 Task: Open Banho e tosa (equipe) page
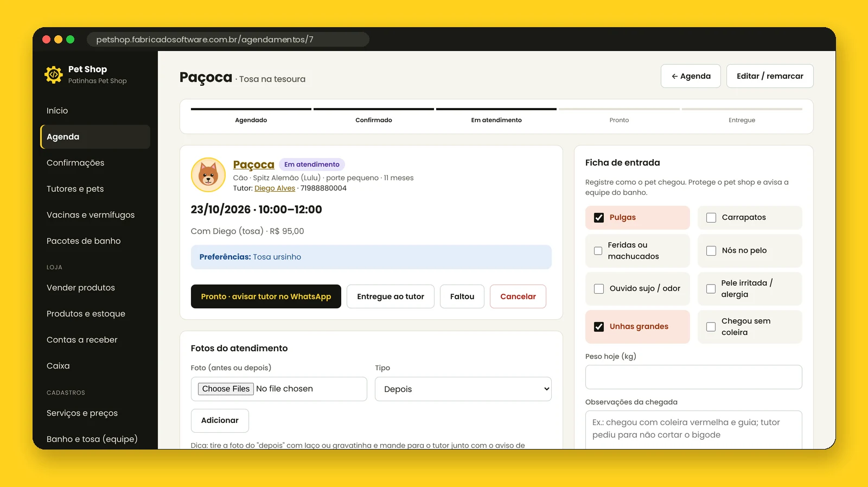click(95, 439)
